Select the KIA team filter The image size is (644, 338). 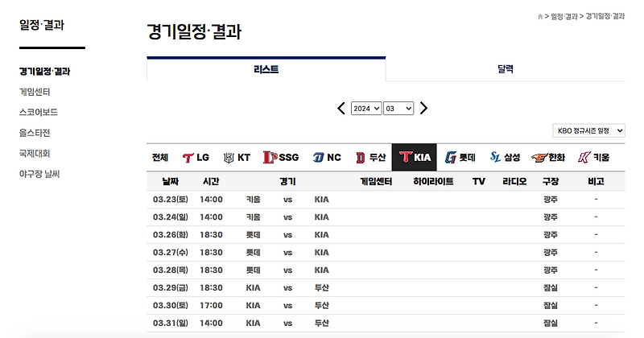[x=415, y=157]
